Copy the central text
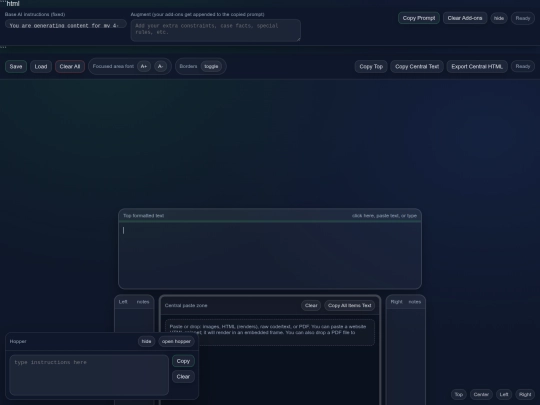 coord(417,66)
